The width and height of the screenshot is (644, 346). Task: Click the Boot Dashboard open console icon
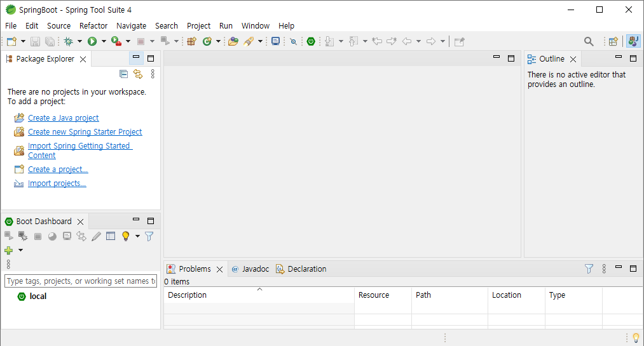(x=67, y=236)
